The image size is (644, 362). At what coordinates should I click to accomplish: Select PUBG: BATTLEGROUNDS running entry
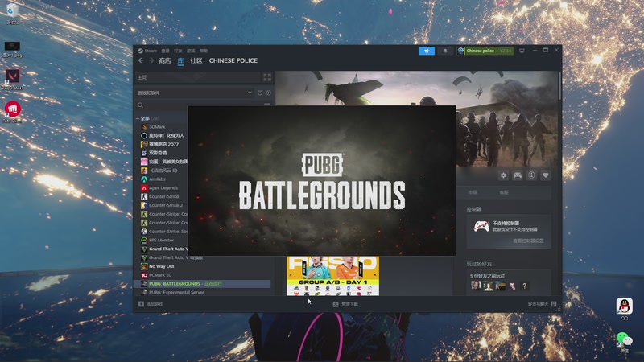point(203,284)
